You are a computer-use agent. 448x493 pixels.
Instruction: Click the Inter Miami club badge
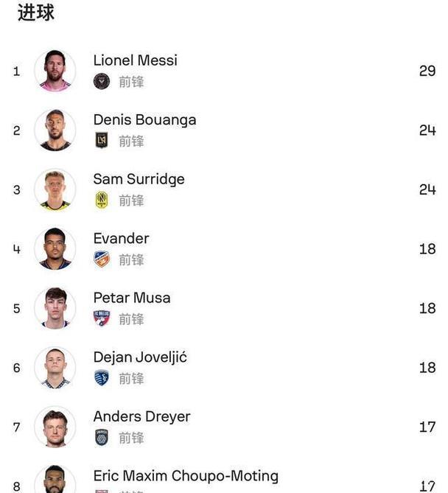click(x=102, y=82)
